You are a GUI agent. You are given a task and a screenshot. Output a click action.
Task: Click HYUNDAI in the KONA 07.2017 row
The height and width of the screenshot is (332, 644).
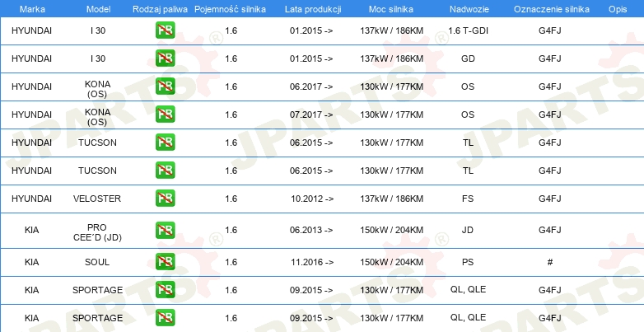pyautogui.click(x=31, y=115)
